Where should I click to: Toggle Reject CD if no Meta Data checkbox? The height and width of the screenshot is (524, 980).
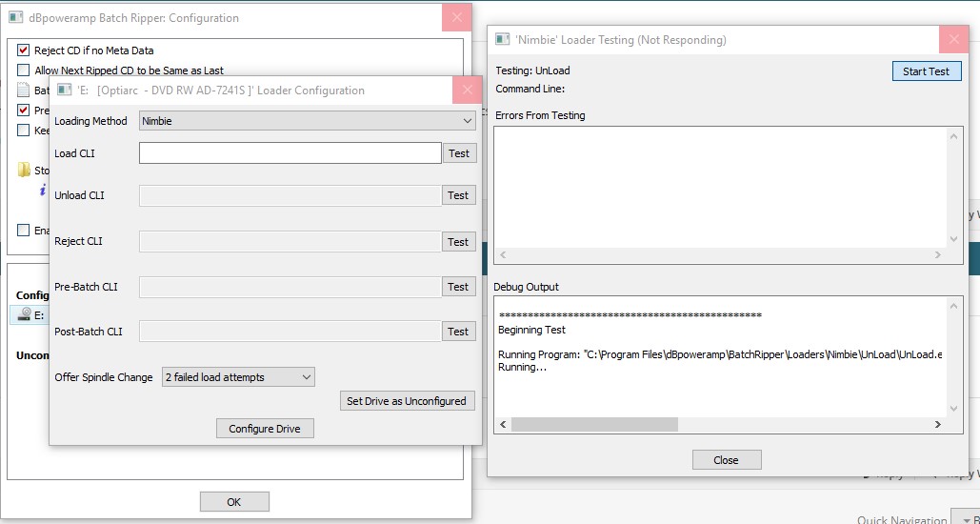23,50
